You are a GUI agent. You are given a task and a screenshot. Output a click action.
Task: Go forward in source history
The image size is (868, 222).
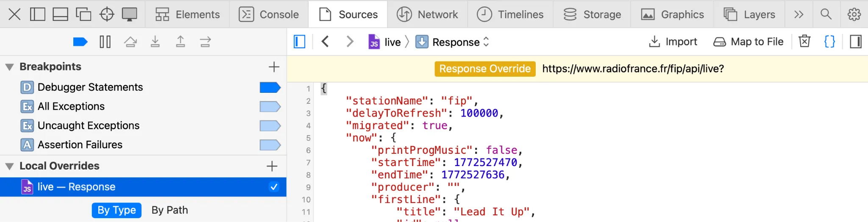click(350, 42)
